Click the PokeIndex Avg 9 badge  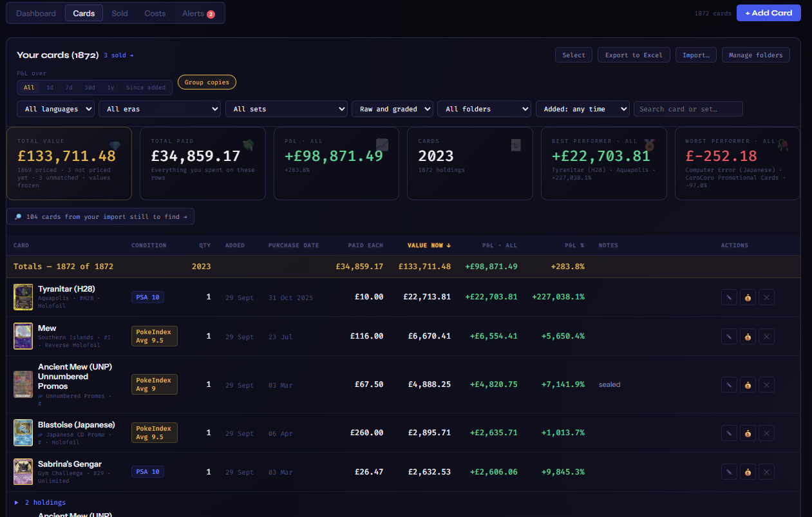tap(154, 384)
